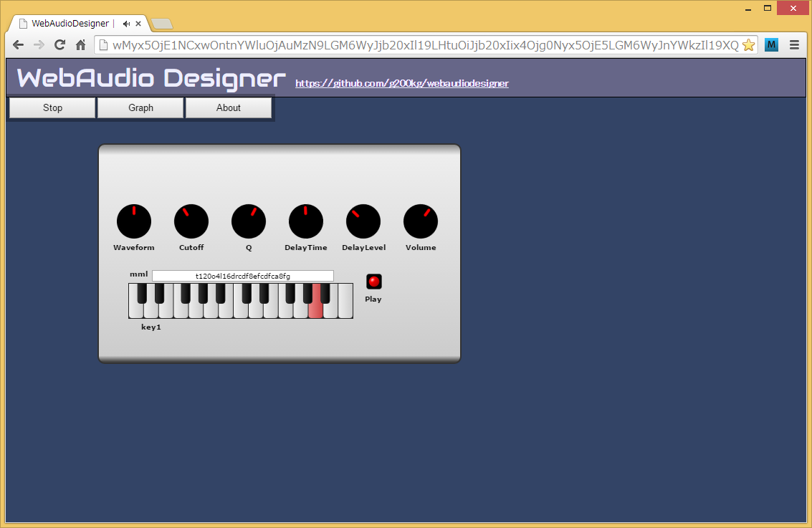Click the mml text input field
Screen dimensions: 812x528
coord(242,276)
